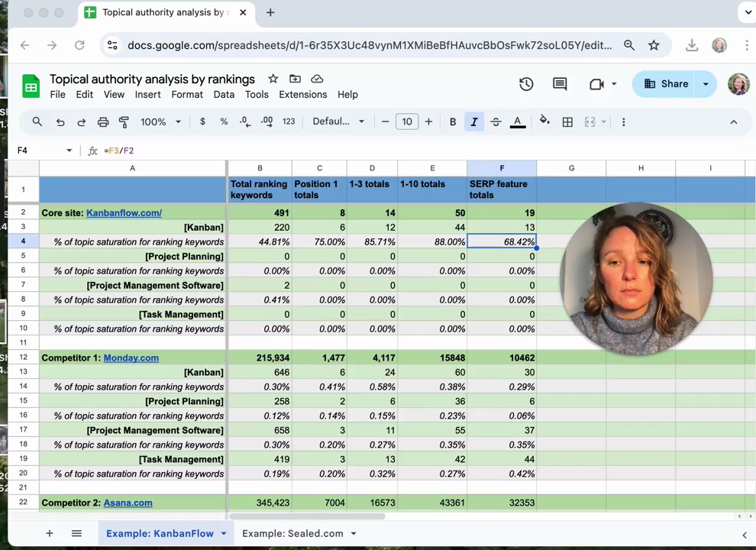The width and height of the screenshot is (756, 550).
Task: Star the spreadsheet document
Action: click(273, 79)
